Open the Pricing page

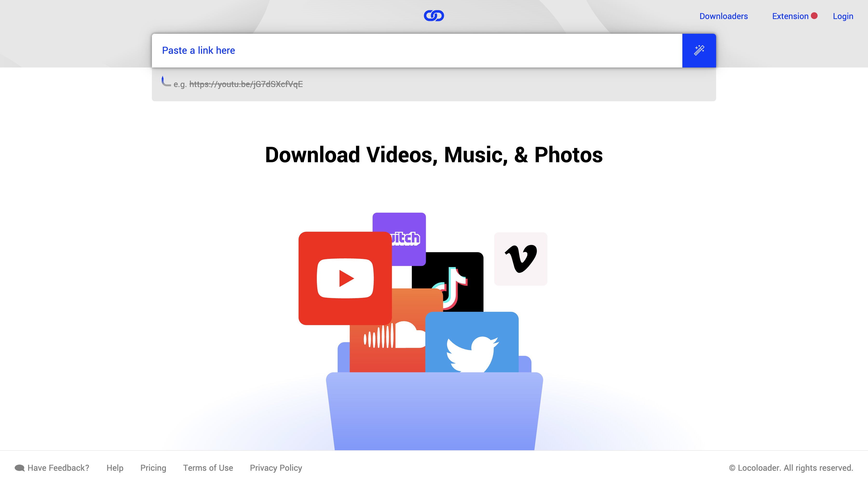tap(153, 468)
